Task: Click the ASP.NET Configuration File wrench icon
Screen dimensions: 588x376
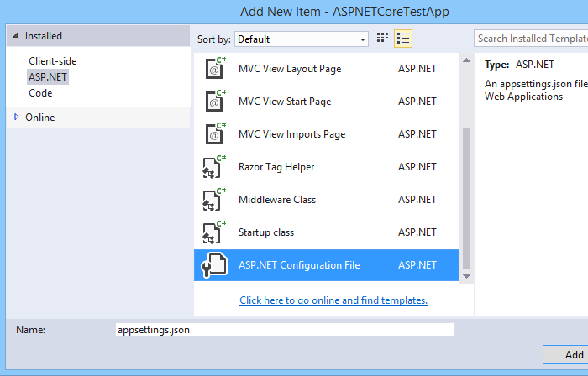Action: pos(216,265)
